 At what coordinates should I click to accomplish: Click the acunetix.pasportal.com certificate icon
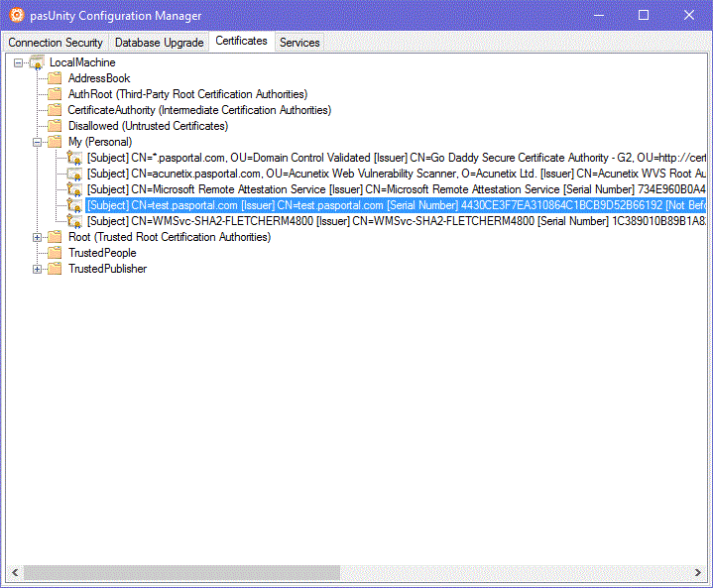74,174
